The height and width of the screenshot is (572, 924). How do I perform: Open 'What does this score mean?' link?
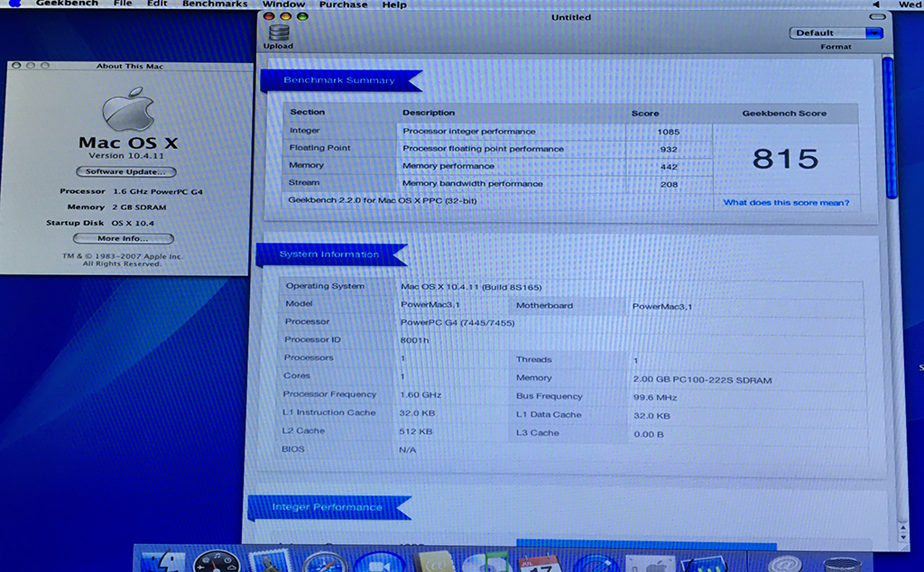click(x=786, y=202)
